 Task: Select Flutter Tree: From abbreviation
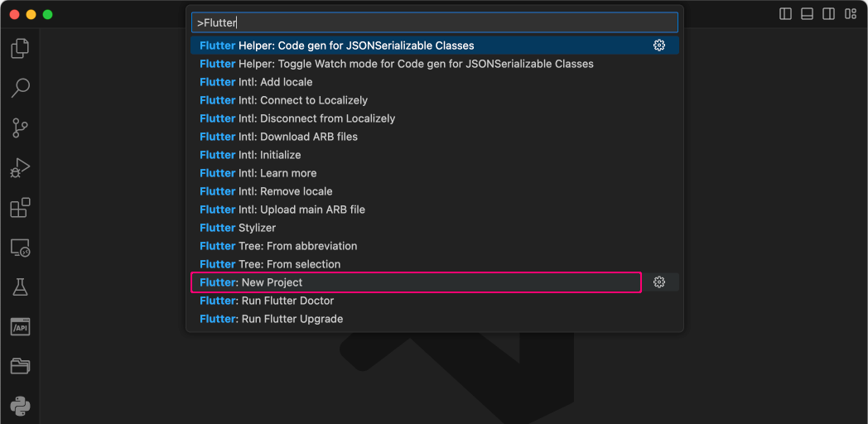point(435,246)
